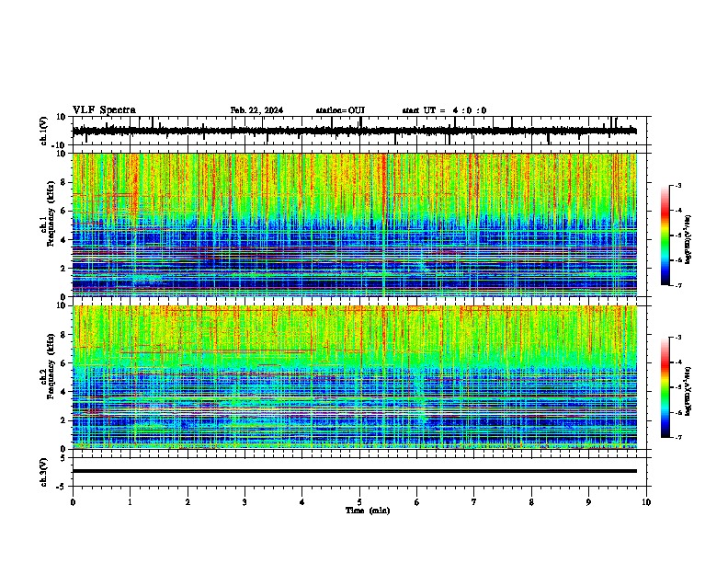Click the time axis tick label "7"
Screen dimensions: 728x563
tap(474, 502)
